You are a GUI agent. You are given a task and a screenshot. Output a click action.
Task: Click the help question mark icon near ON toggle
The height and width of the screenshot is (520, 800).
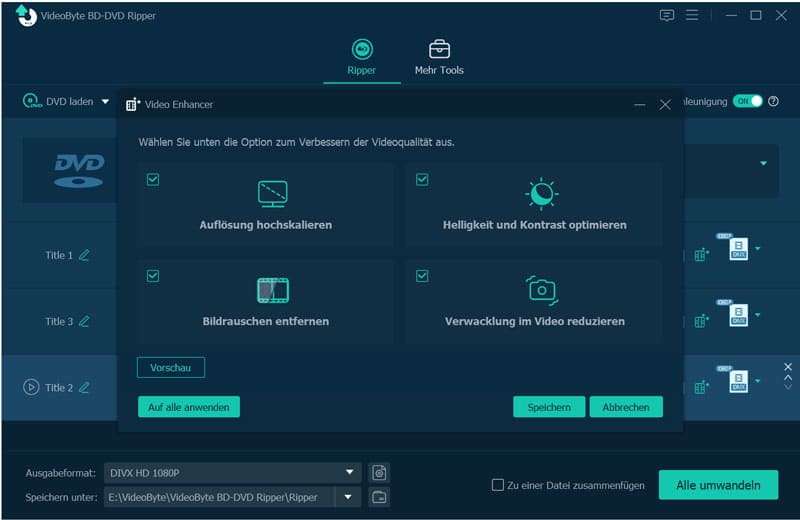(x=773, y=101)
